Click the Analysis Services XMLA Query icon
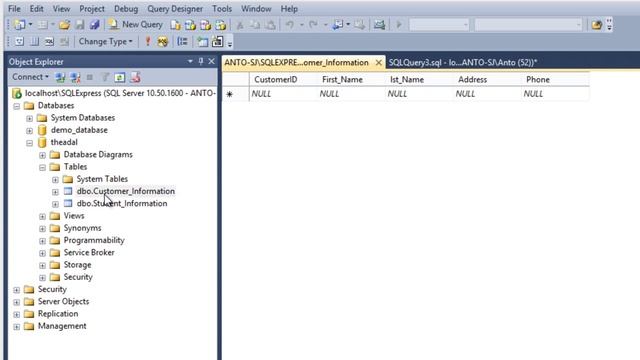640x360 pixels. [x=221, y=25]
